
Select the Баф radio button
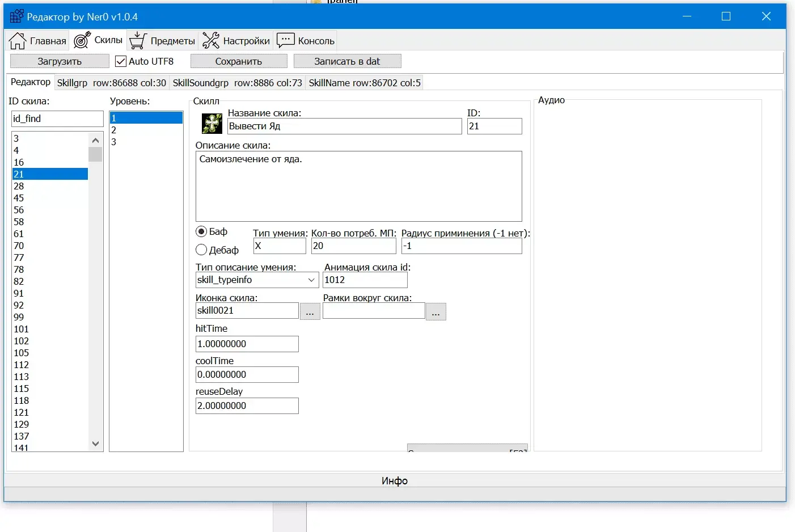[201, 231]
